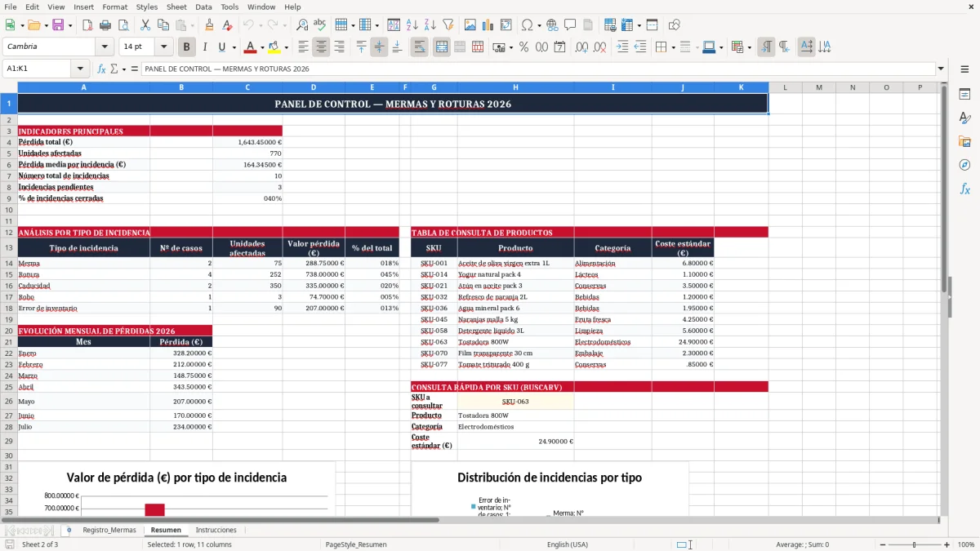Click the Save document icon
Viewport: 980px width, 551px height.
pyautogui.click(x=58, y=25)
